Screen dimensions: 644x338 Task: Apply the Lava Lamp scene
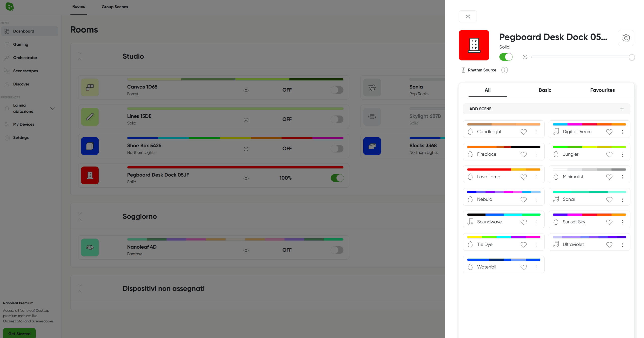click(x=504, y=174)
